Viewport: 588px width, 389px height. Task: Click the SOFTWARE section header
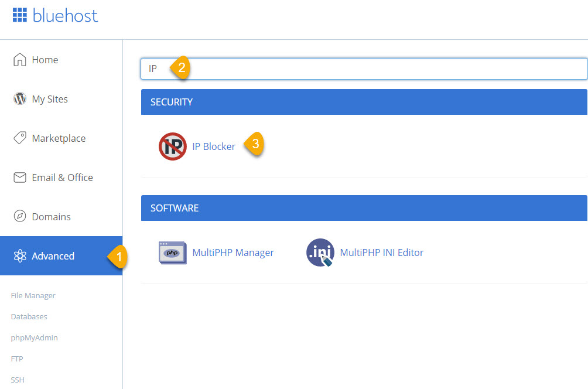(x=364, y=208)
